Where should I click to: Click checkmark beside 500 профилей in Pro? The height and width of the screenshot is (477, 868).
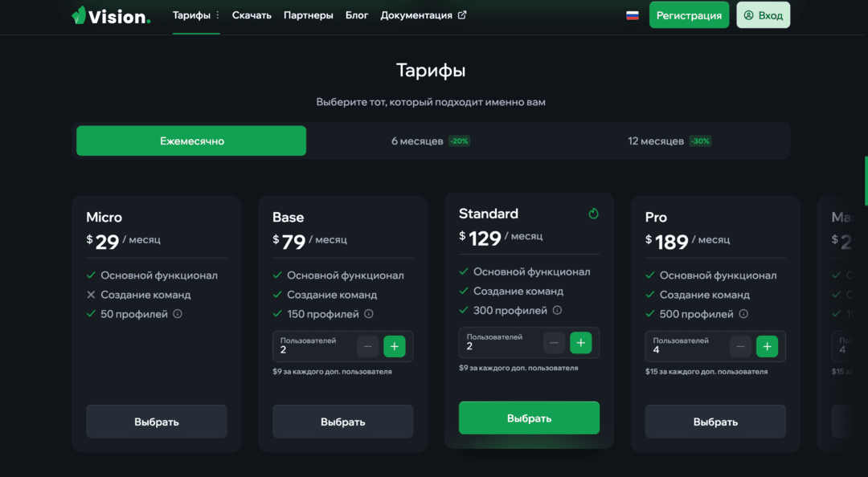(650, 314)
